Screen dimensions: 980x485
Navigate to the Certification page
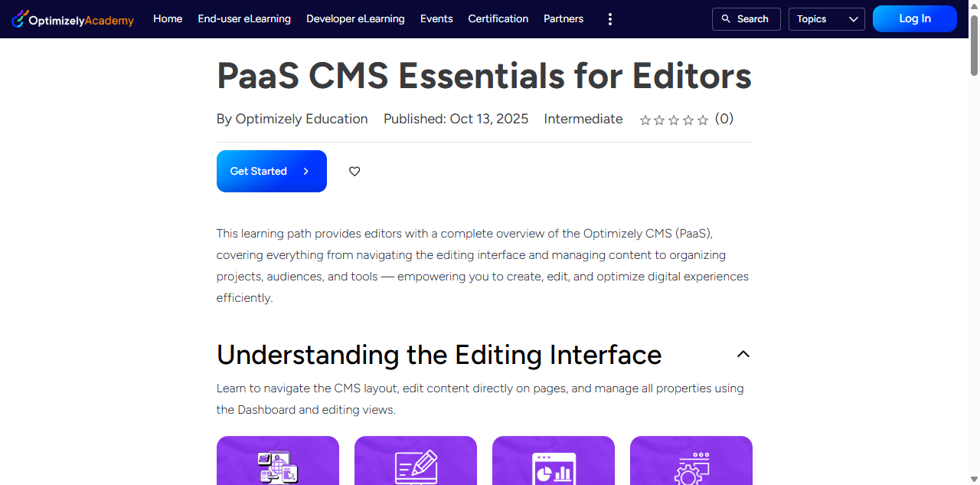click(x=498, y=19)
